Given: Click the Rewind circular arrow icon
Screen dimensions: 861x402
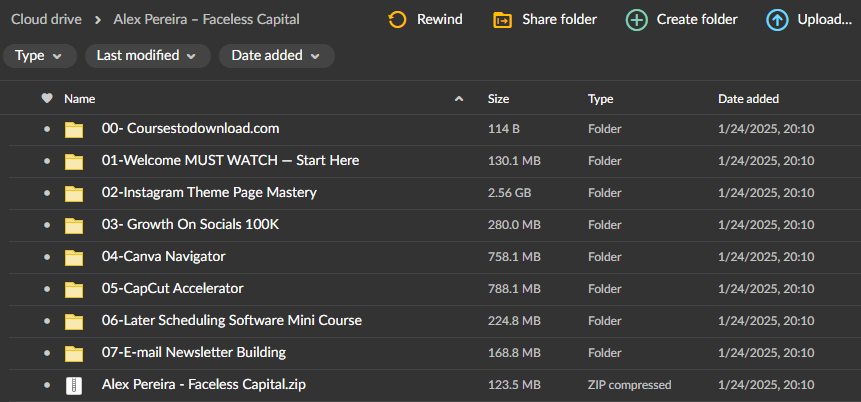Looking at the screenshot, I should tap(397, 20).
